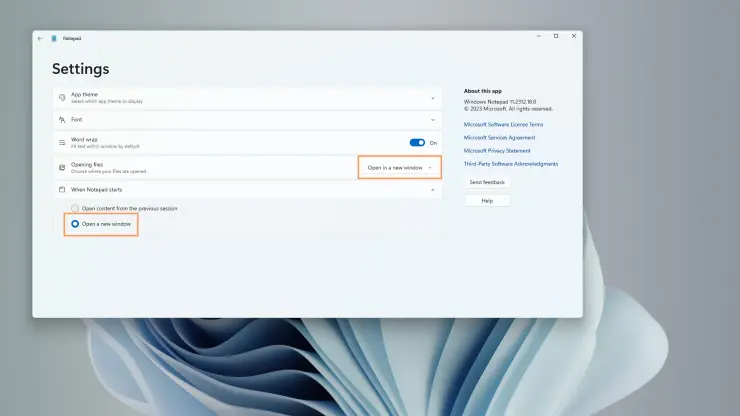The image size is (740, 416).
Task: Open Microsoft Services Agreement link
Action: 499,138
